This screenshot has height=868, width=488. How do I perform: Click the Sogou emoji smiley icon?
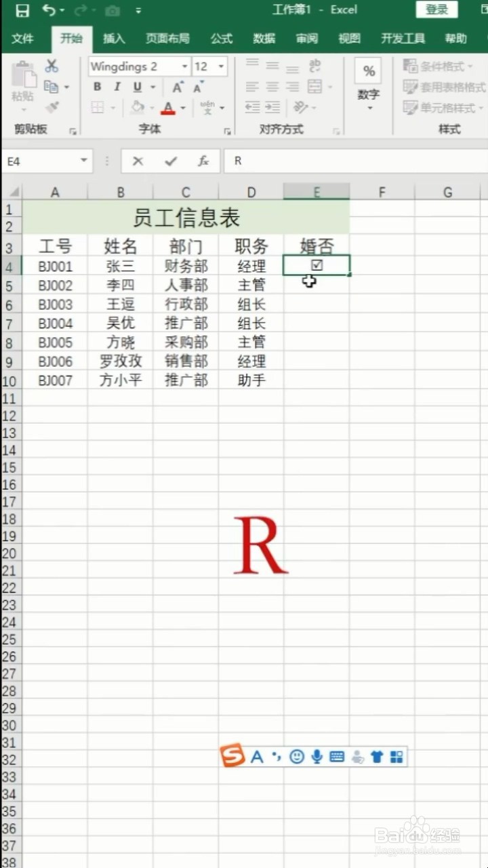296,757
